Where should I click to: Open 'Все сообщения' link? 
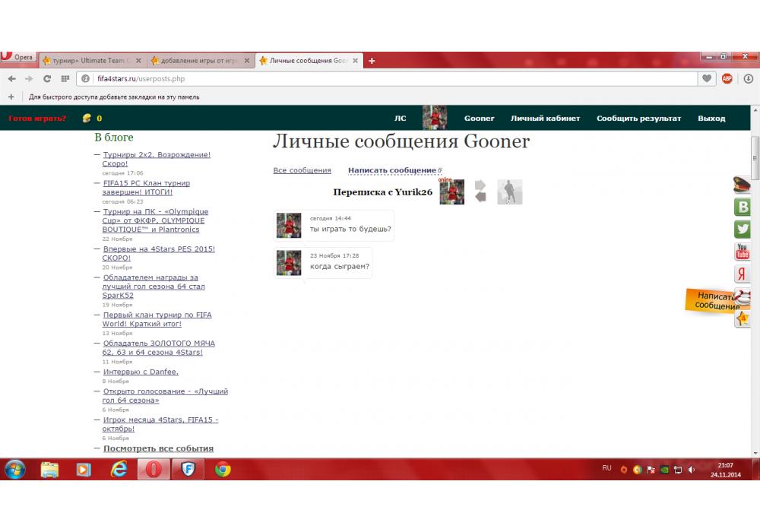[x=302, y=170]
